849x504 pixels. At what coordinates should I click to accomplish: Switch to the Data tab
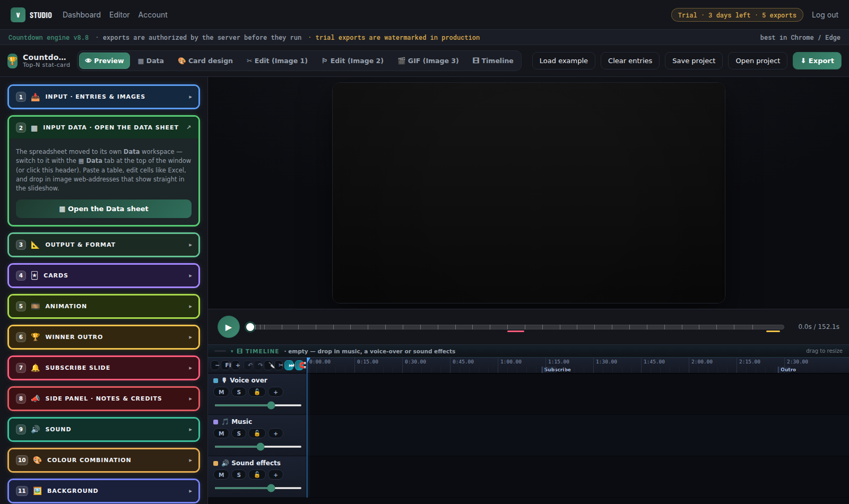151,61
